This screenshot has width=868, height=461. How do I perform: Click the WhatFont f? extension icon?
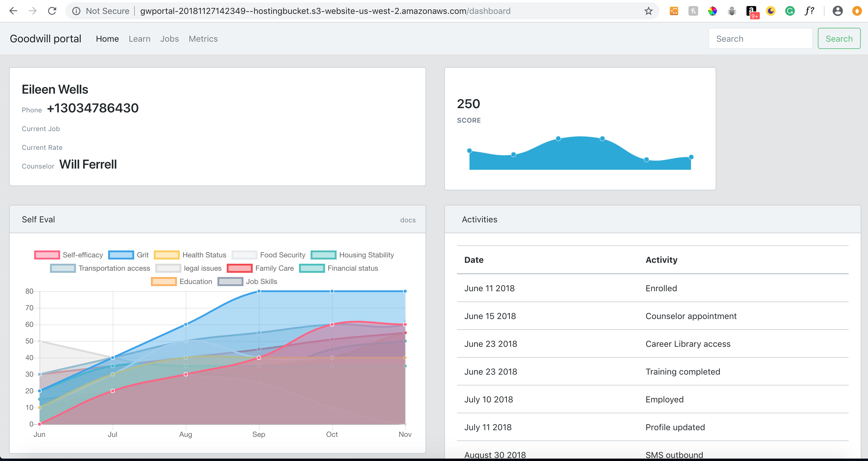[809, 11]
